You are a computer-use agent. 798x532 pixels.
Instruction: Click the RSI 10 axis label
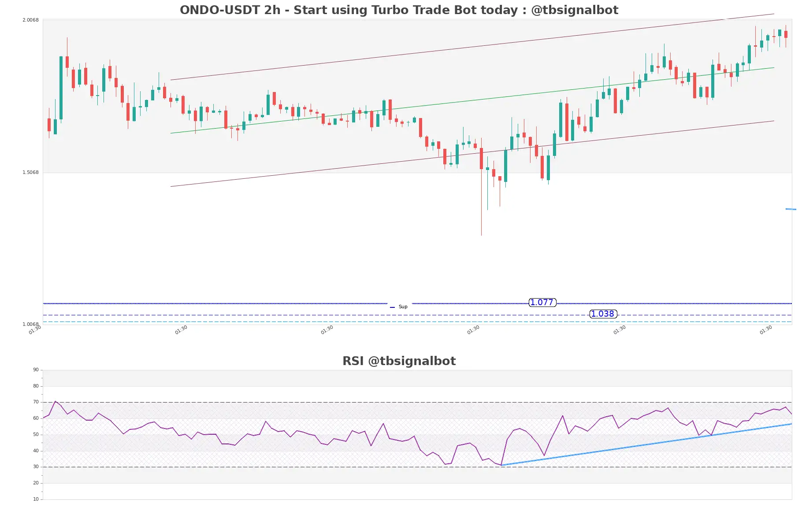click(36, 499)
